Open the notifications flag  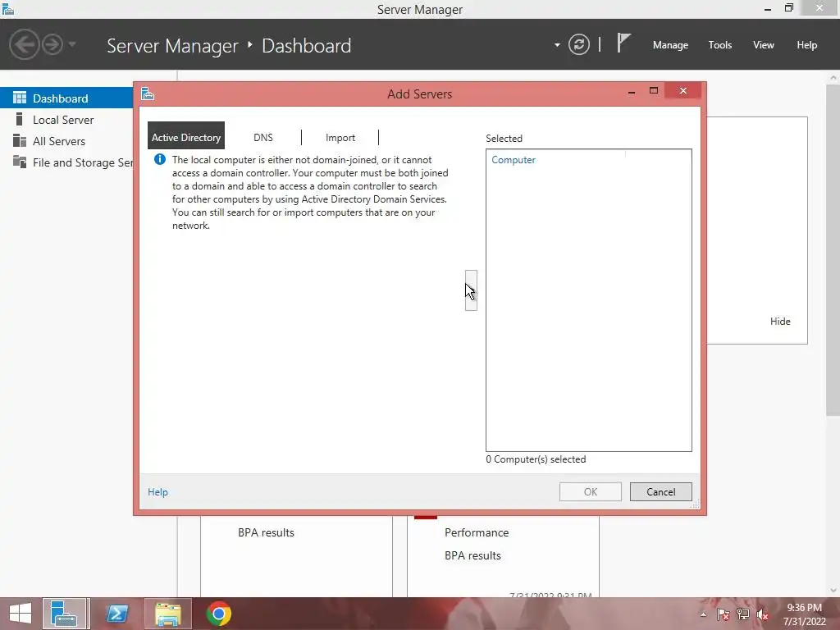[x=623, y=43]
